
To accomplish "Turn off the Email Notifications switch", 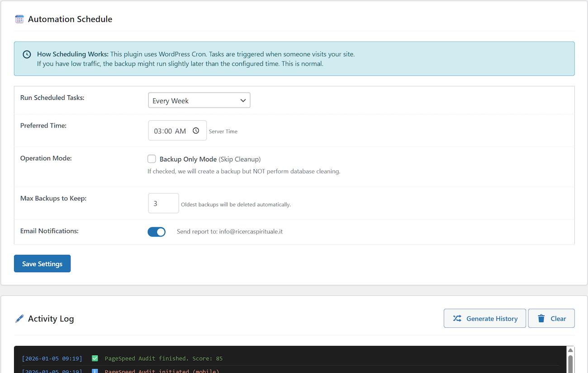I will tap(156, 231).
